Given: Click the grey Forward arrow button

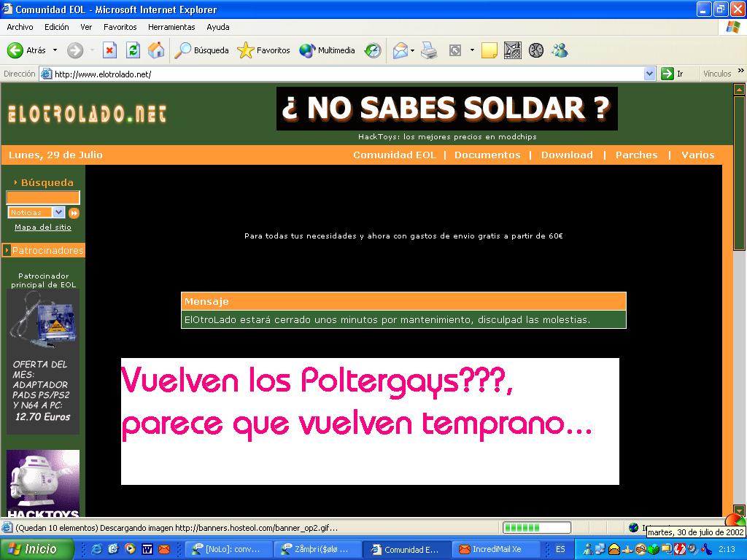Looking at the screenshot, I should 75,50.
